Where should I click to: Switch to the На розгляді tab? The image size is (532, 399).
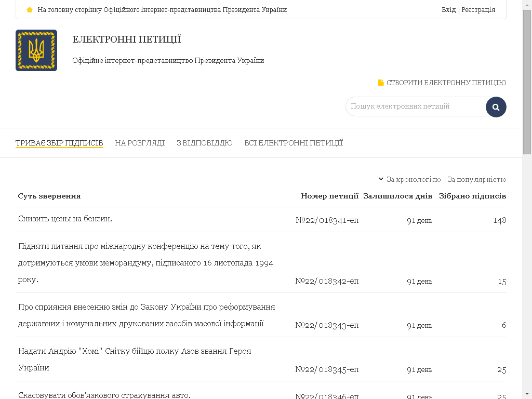[x=140, y=143]
